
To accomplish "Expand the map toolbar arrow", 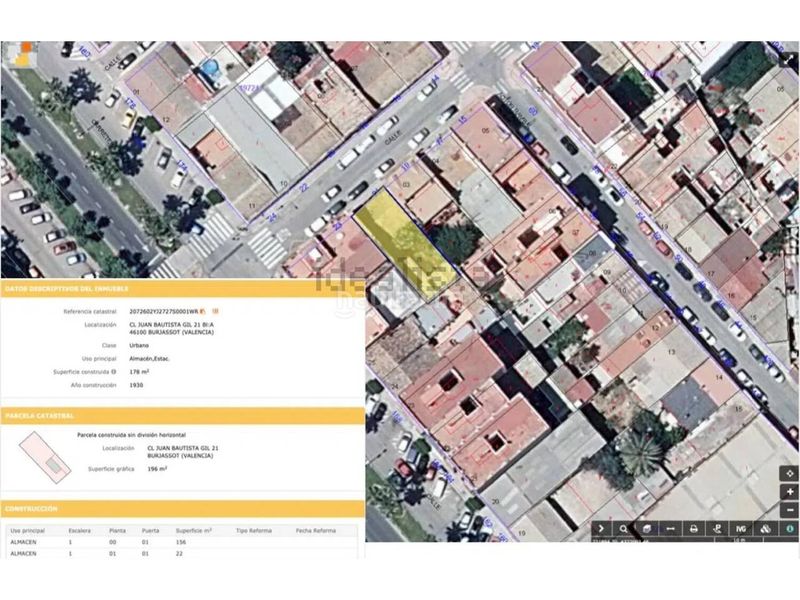I will [x=601, y=529].
